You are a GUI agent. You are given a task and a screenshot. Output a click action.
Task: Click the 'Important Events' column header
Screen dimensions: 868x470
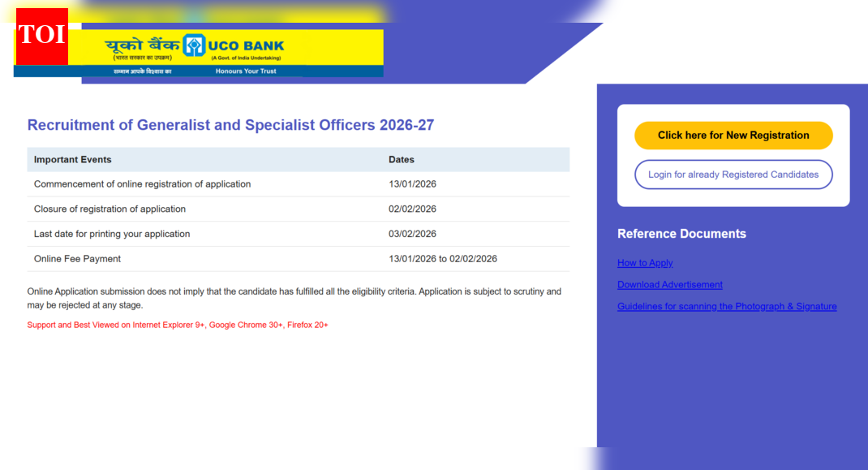pos(74,159)
